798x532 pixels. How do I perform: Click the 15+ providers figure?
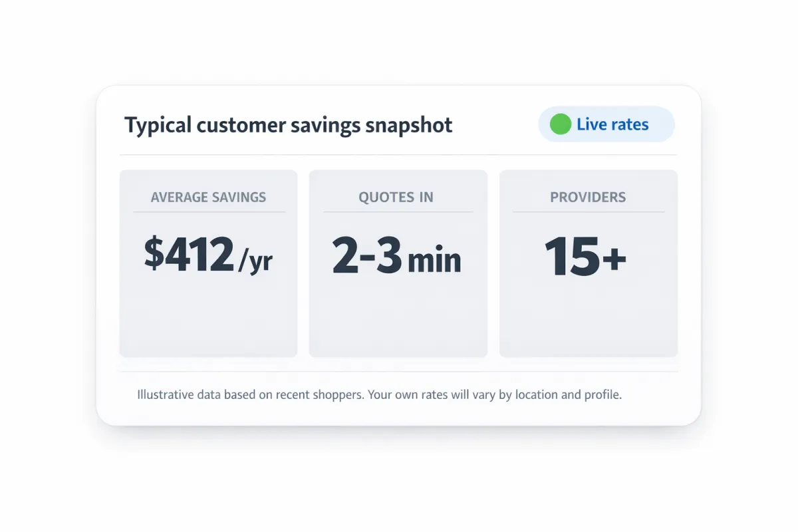click(x=585, y=257)
